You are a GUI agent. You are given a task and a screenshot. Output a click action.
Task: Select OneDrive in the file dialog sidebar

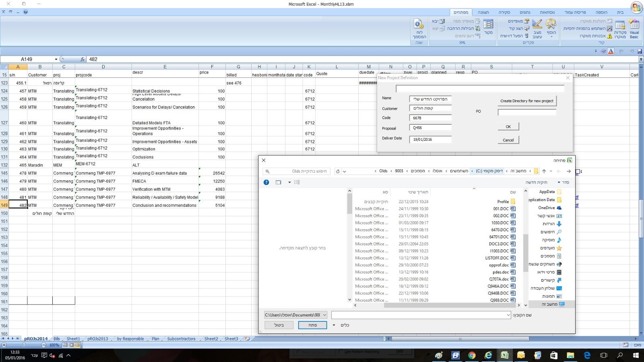(550, 208)
